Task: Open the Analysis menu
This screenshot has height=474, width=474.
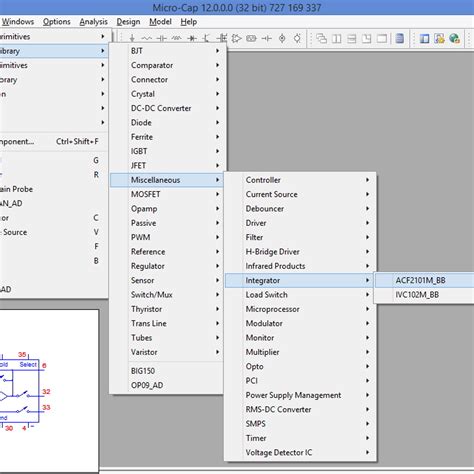Action: pyautogui.click(x=93, y=22)
